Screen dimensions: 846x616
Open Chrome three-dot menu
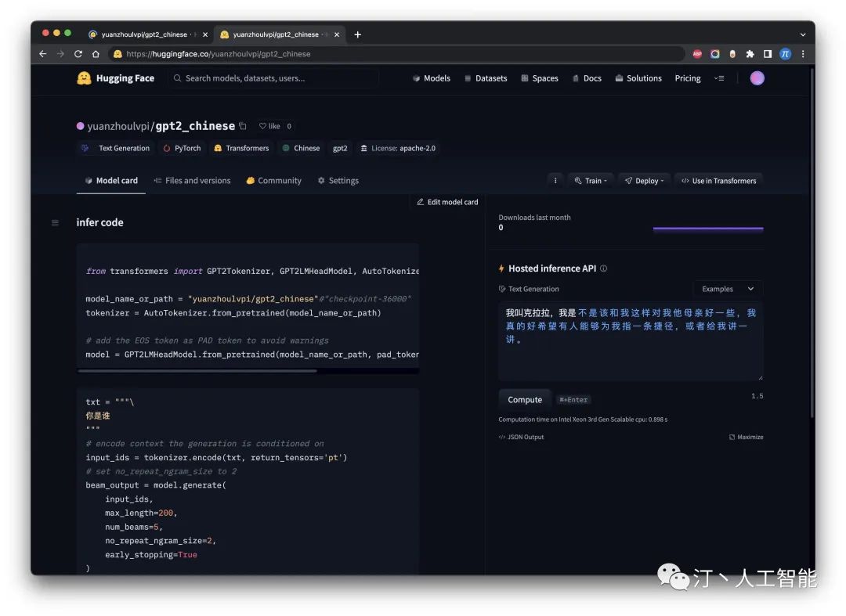tap(803, 54)
